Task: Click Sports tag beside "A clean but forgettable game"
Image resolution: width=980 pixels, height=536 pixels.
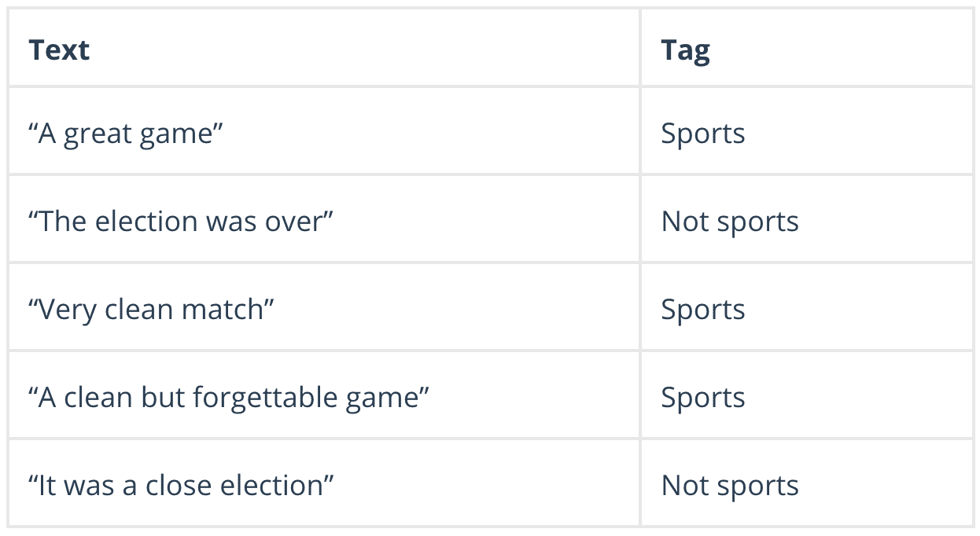Action: [702, 398]
